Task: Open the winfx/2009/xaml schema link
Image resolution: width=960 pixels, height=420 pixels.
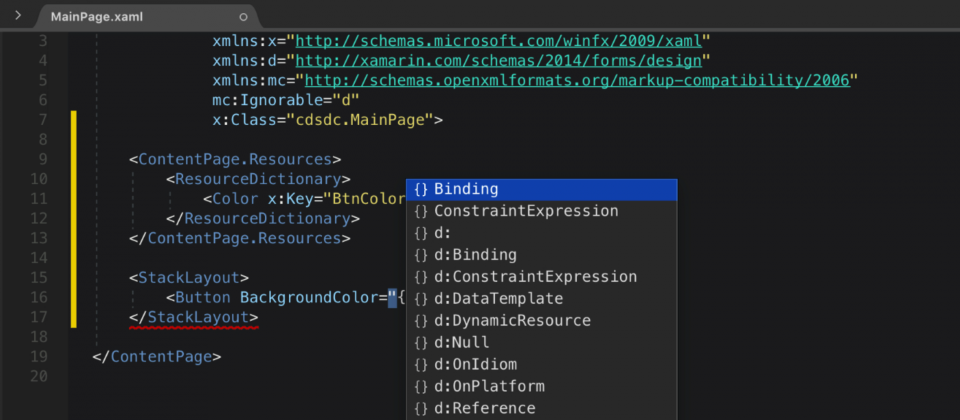Action: click(498, 41)
